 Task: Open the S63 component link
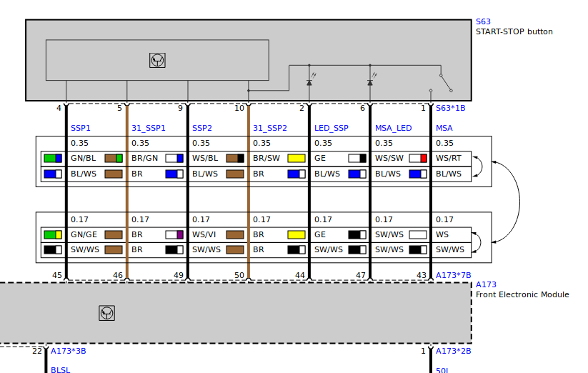(483, 22)
